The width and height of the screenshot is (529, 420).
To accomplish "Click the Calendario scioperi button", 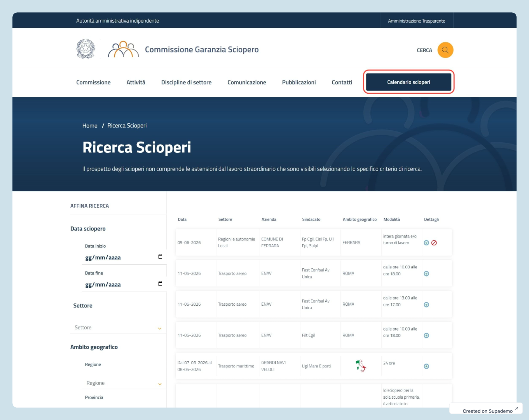I will tap(409, 82).
